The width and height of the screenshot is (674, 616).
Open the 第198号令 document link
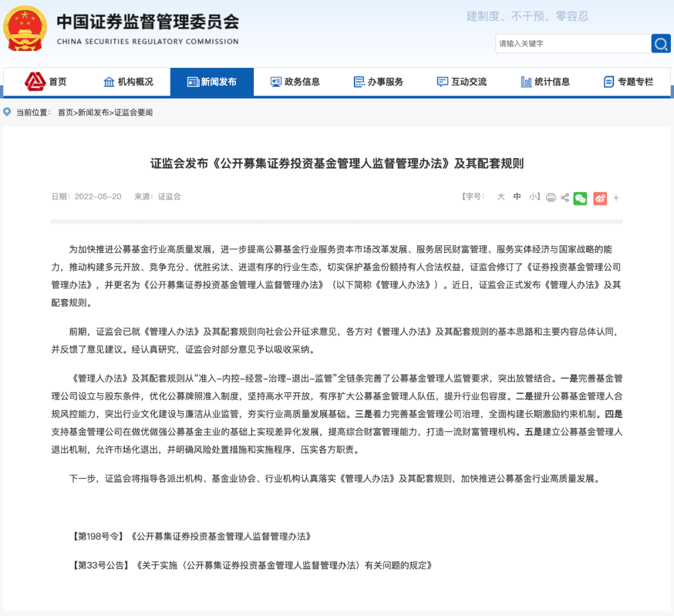[x=190, y=537]
